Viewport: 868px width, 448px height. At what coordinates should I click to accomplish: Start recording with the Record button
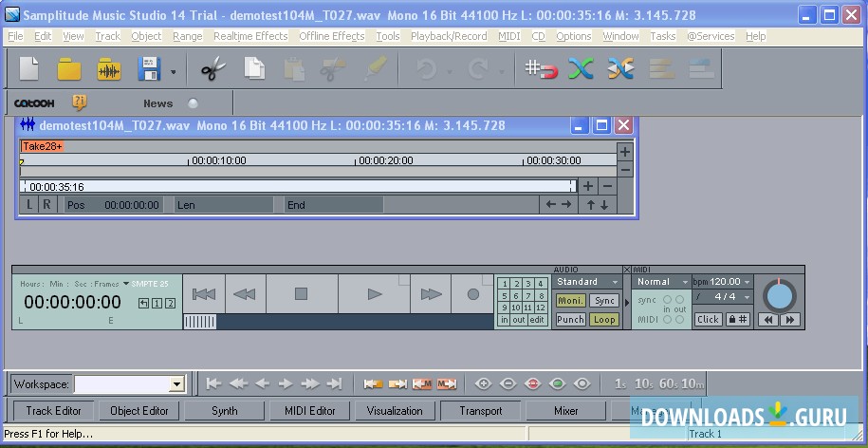pyautogui.click(x=472, y=294)
